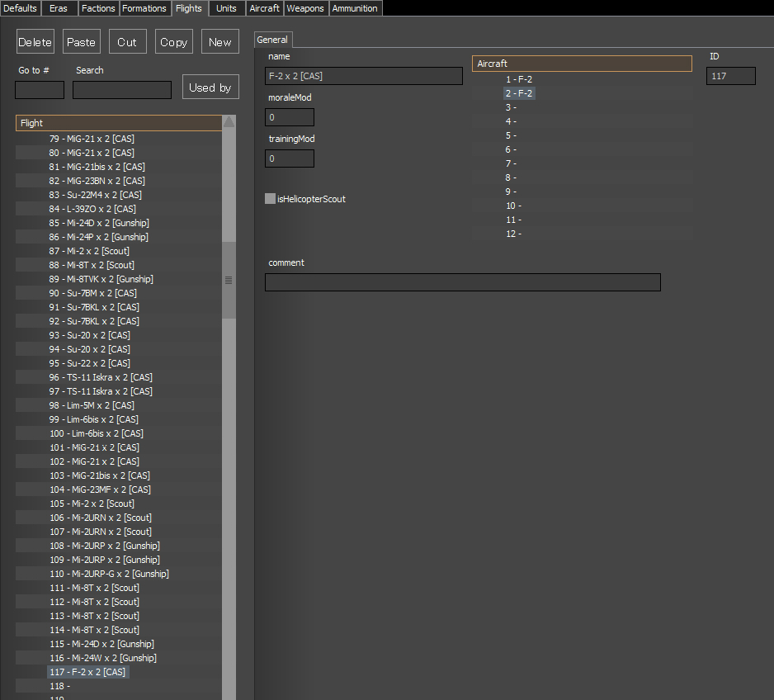The image size is (774, 700).
Task: Open the Weapons tab
Action: 305,8
